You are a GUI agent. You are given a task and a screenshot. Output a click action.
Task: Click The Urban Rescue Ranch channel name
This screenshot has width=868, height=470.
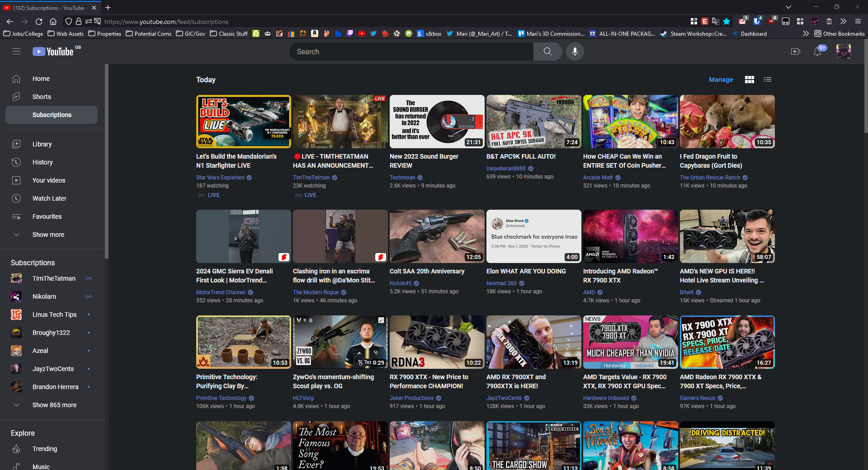(710, 178)
